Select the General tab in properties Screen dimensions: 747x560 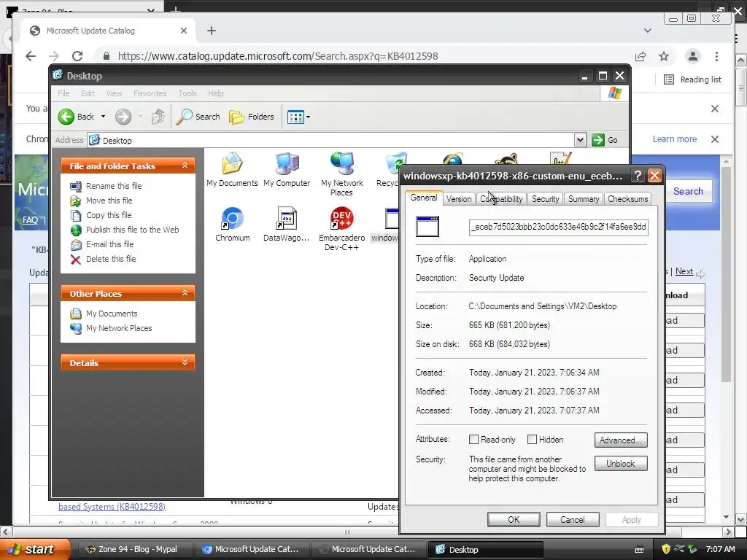point(424,198)
